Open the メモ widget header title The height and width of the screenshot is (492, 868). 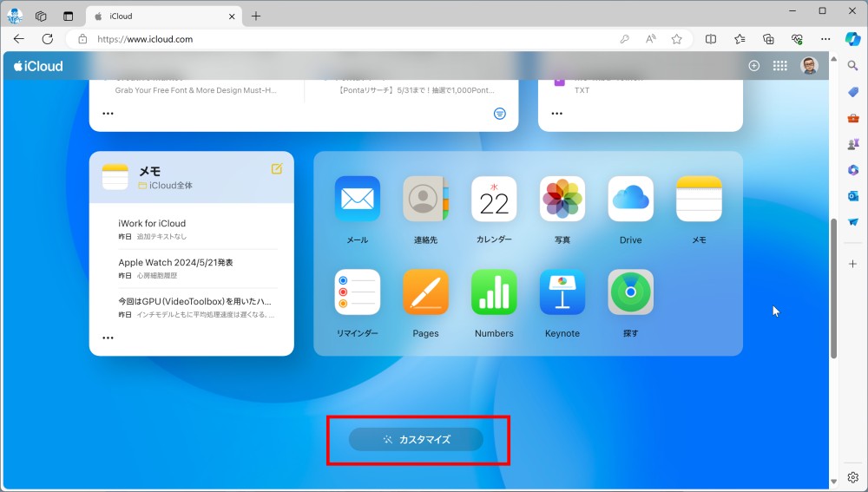point(149,171)
